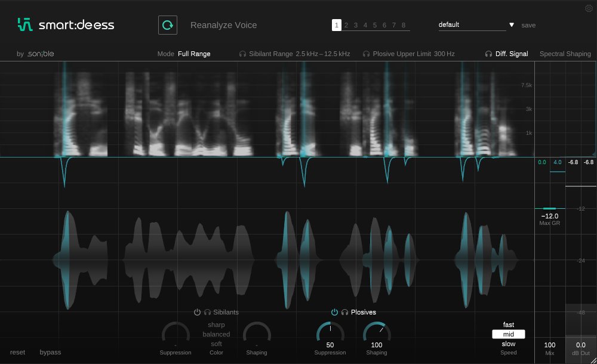Click the 1k frequency label
This screenshot has width=597, height=364.
point(529,133)
